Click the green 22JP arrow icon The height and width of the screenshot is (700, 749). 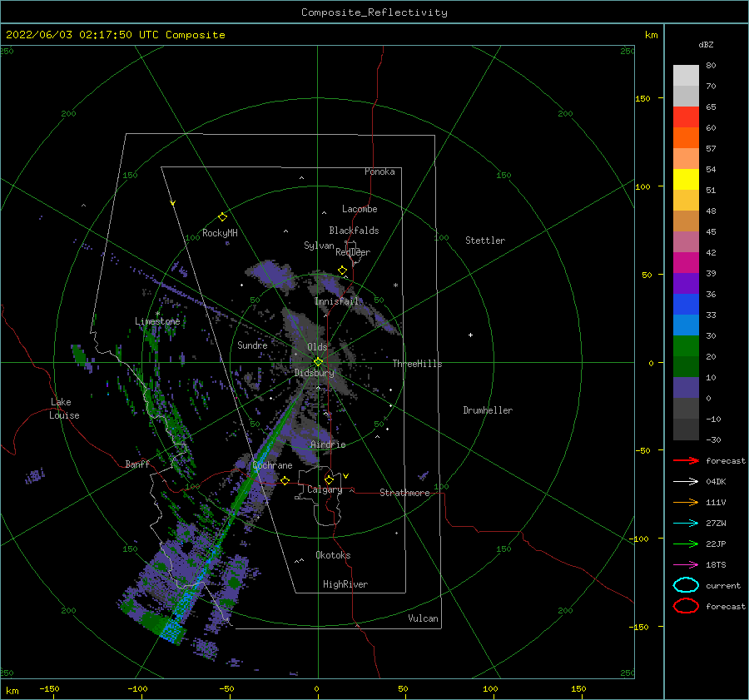[686, 544]
